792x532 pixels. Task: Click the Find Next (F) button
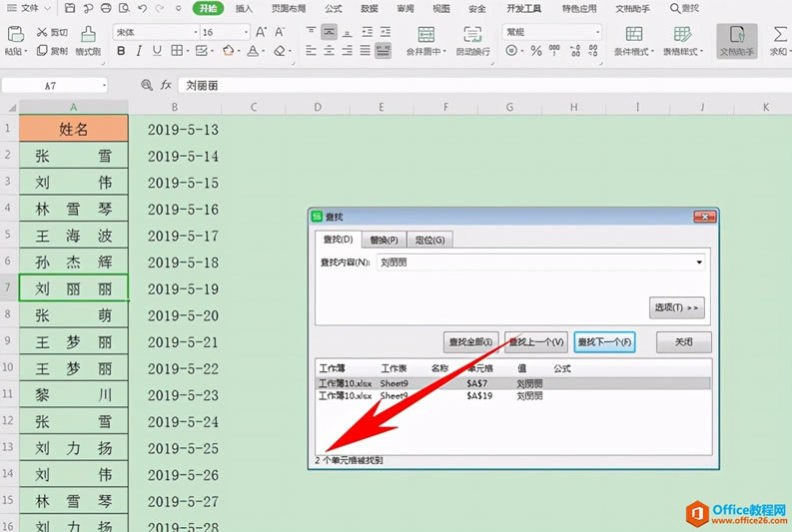(604, 342)
